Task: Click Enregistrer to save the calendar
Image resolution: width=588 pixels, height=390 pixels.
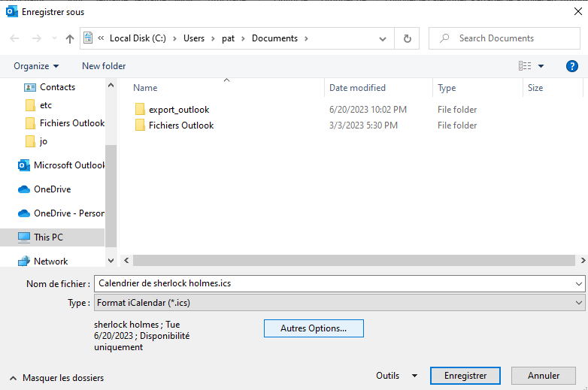Action: pos(465,376)
